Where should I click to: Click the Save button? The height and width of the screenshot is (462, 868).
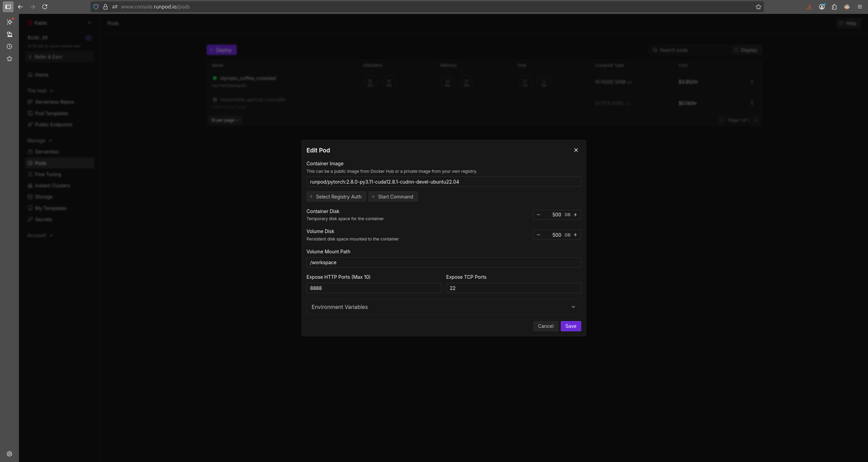(x=571, y=326)
